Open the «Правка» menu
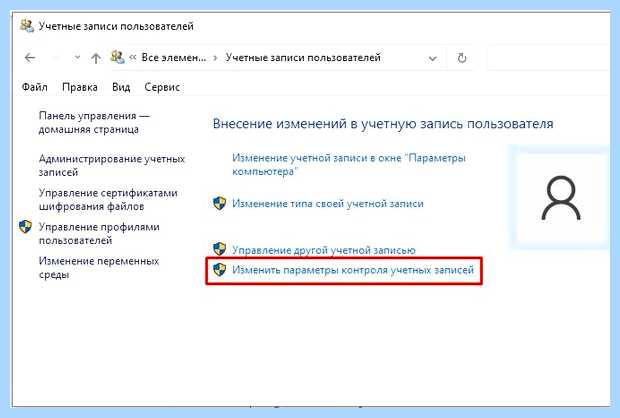 80,87
